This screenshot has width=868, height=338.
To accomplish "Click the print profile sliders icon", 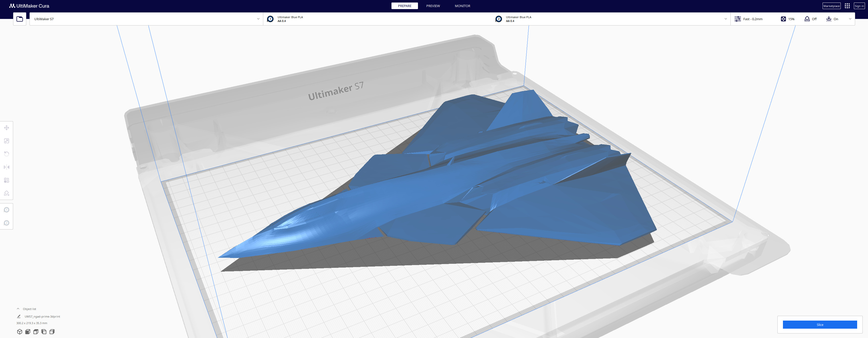I will (738, 19).
